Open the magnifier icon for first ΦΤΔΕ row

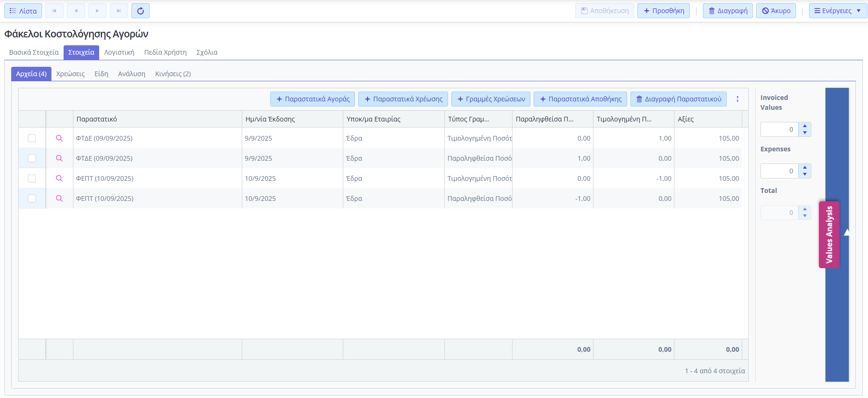[59, 138]
